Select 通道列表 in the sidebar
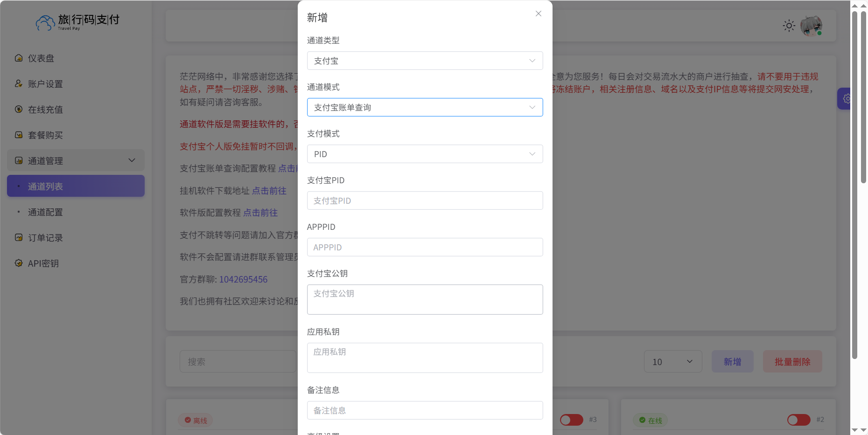The height and width of the screenshot is (435, 868). pyautogui.click(x=45, y=186)
